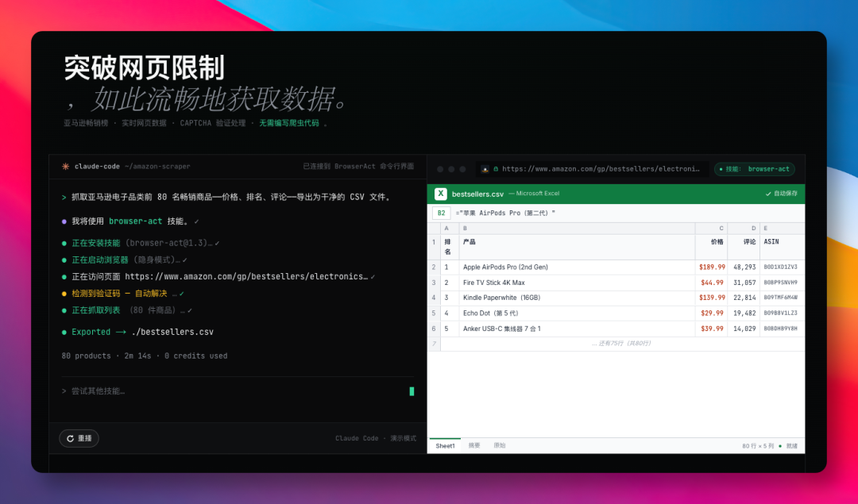This screenshot has height=504, width=858.
Task: Click the 技能: browser-act badge
Action: [755, 169]
